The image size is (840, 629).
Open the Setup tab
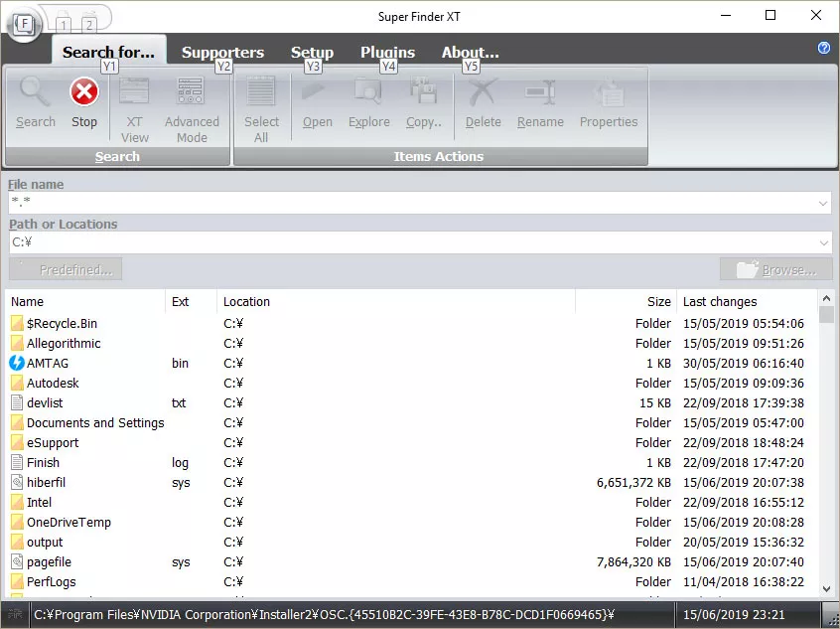pos(312,52)
